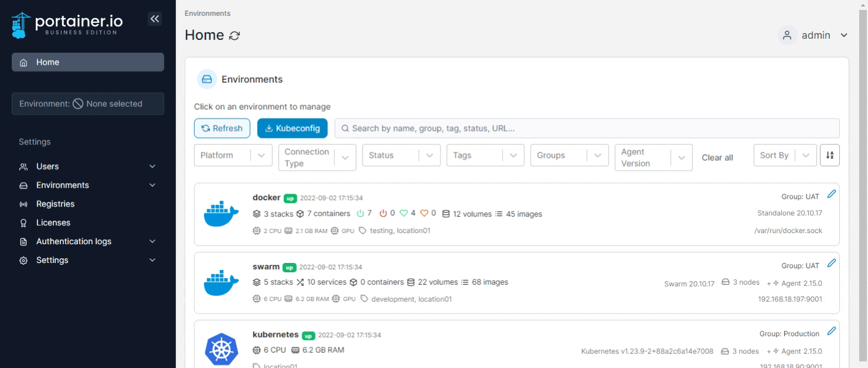The height and width of the screenshot is (368, 868).
Task: Open the Connection Type filter dropdown
Action: click(317, 157)
